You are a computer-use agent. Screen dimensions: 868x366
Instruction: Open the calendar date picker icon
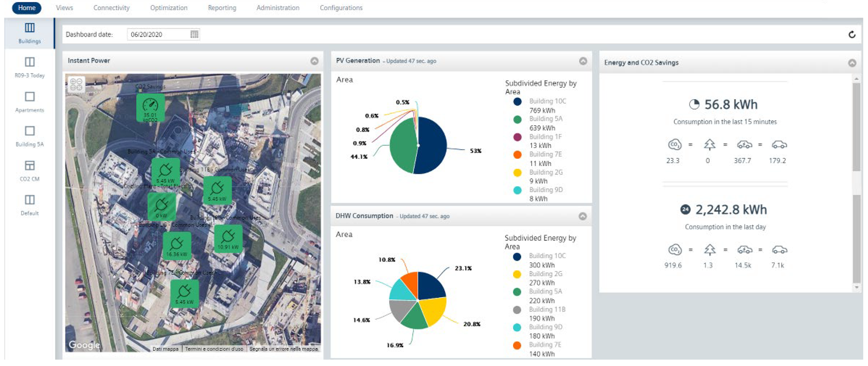pos(194,34)
